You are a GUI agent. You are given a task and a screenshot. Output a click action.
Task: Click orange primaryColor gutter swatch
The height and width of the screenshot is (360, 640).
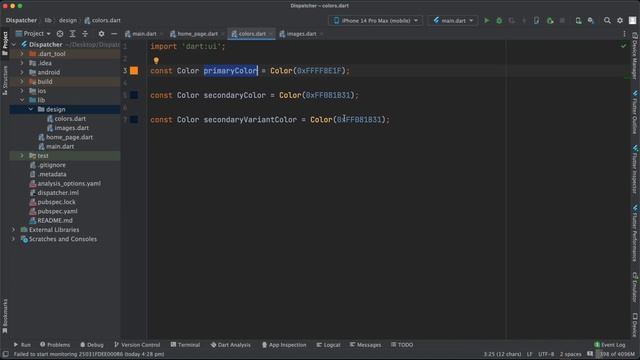click(x=134, y=71)
